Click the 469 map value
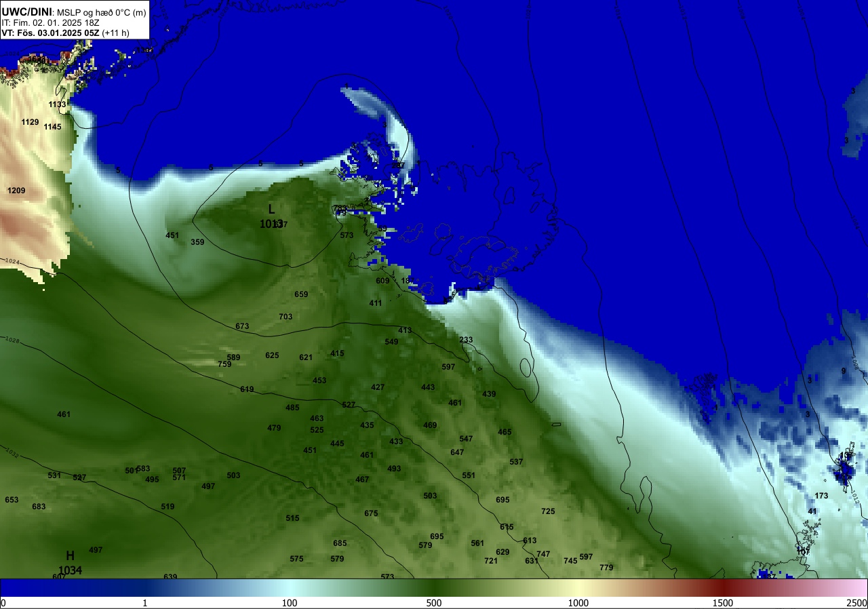This screenshot has width=868, height=609. coord(430,425)
